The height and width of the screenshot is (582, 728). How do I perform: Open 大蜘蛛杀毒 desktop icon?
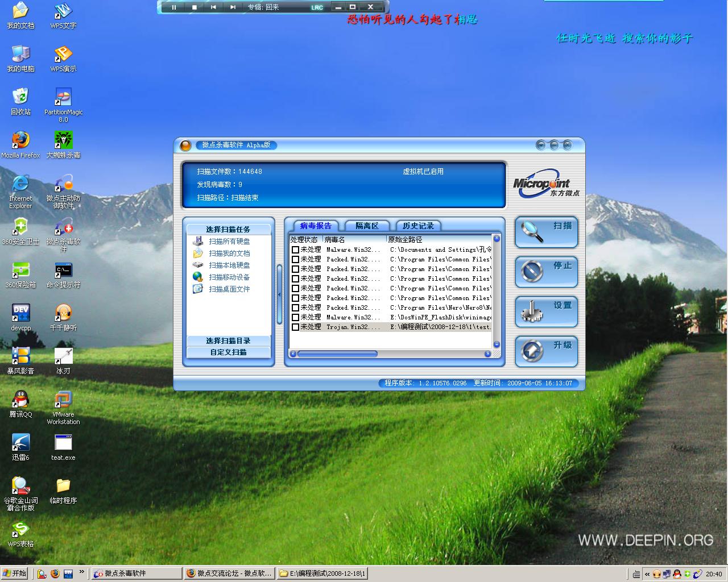click(63, 145)
